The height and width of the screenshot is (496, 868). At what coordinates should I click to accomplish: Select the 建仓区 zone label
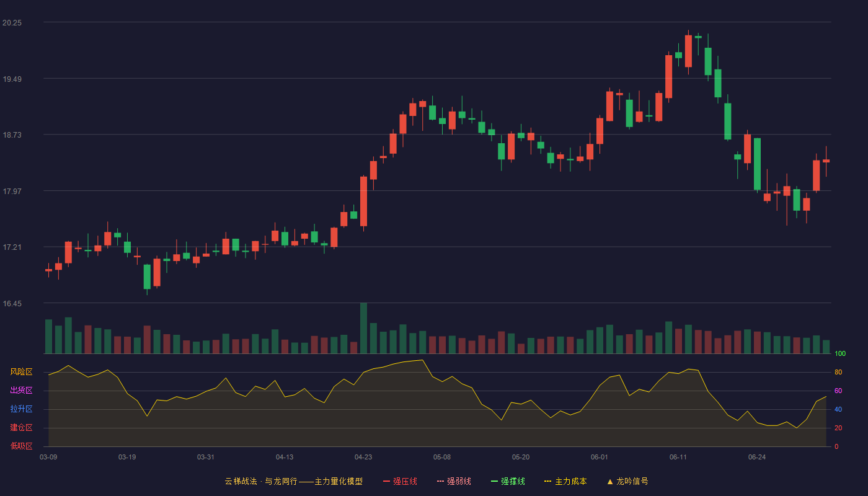(21, 428)
